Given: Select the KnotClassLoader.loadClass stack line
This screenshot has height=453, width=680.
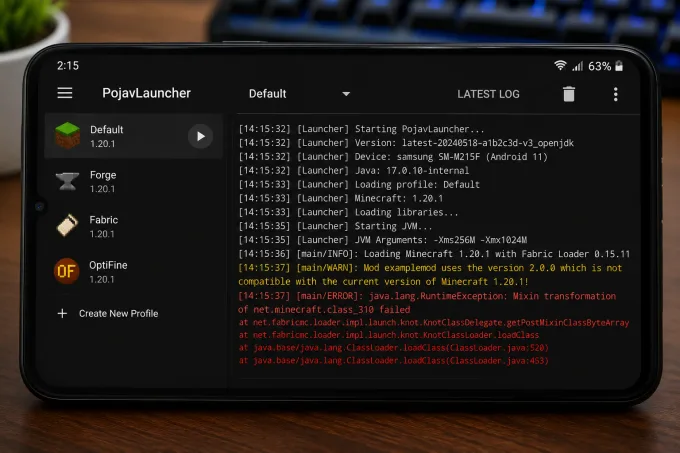Looking at the screenshot, I should 389,335.
